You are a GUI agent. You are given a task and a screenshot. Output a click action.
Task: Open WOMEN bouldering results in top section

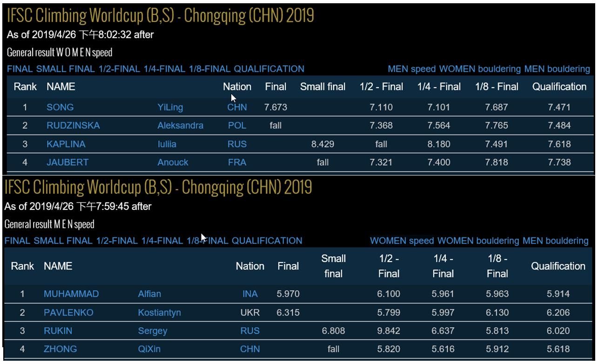481,69
